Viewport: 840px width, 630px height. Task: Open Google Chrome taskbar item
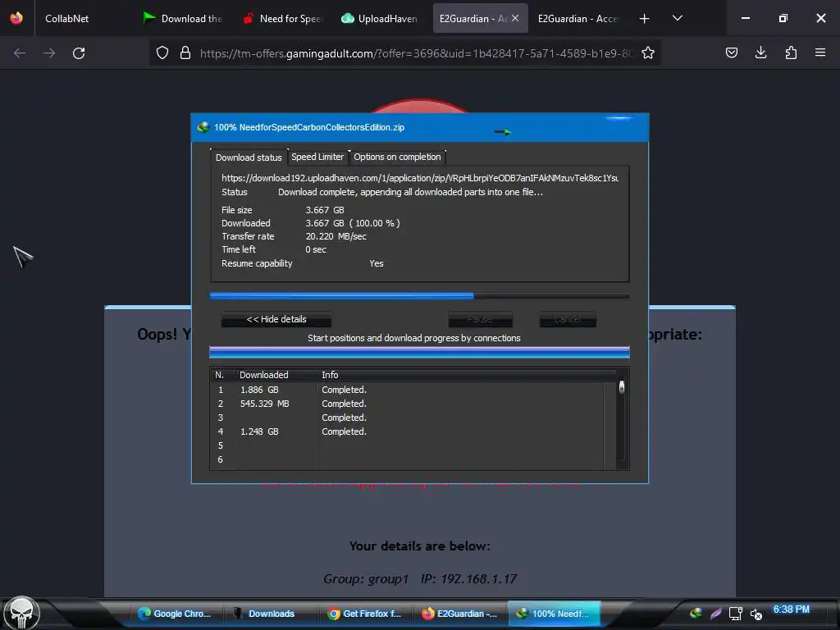(174, 614)
